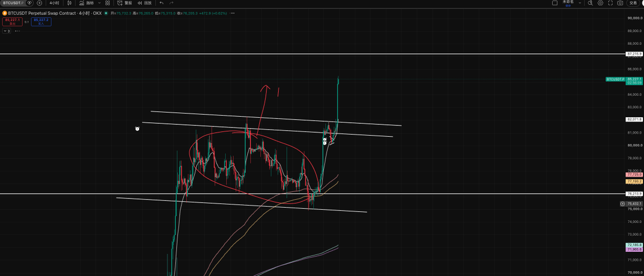The image size is (644, 276).
Task: Click the 76,213.9 price label
Action: [634, 193]
